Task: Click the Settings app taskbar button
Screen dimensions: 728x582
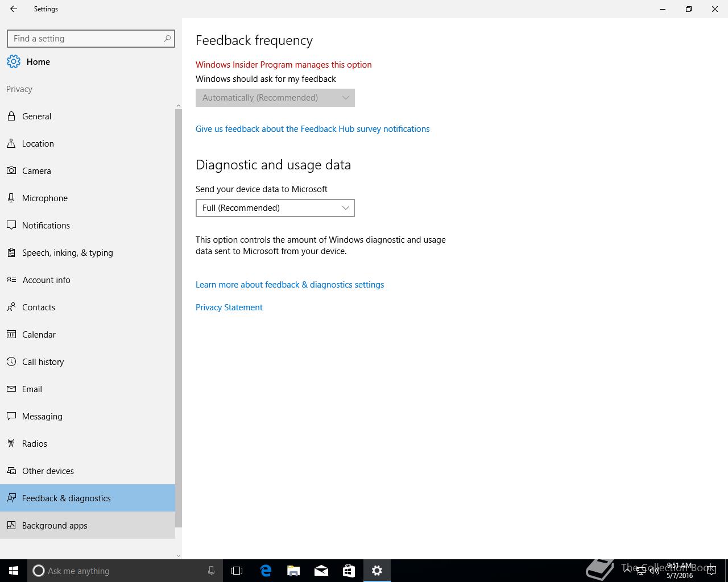Action: [377, 571]
